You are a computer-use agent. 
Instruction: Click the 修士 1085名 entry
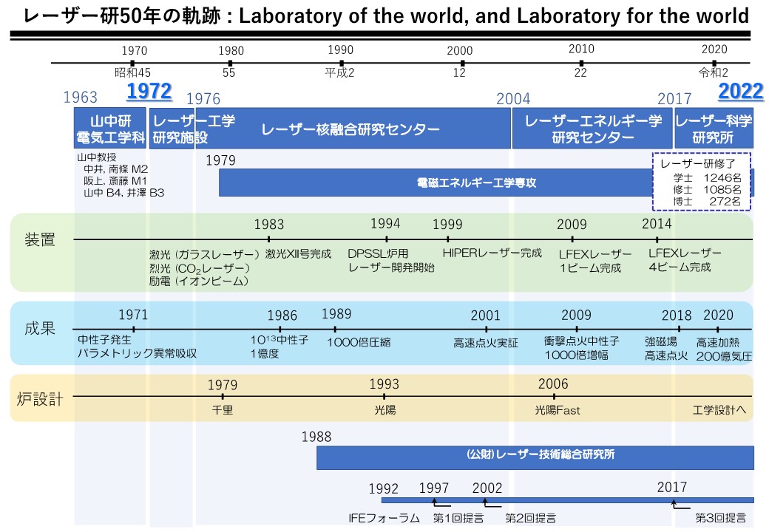(x=707, y=190)
